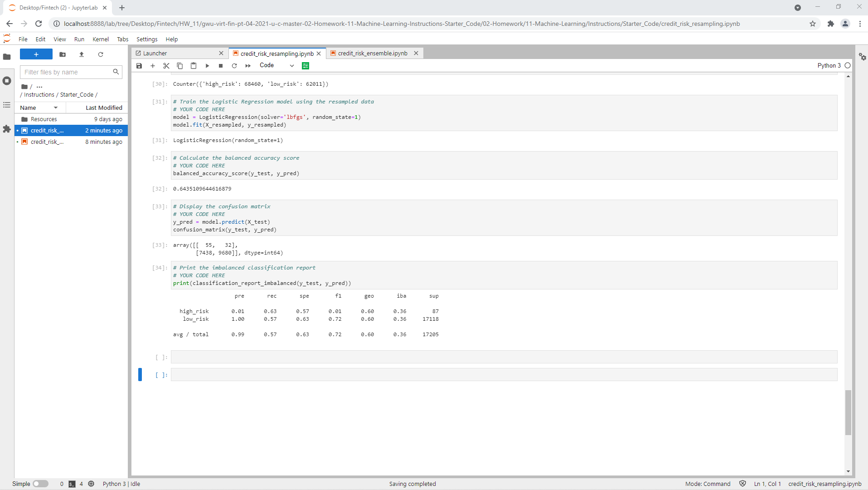This screenshot has height=490, width=868.
Task: Sort files by Last Modified column
Action: pyautogui.click(x=97, y=108)
